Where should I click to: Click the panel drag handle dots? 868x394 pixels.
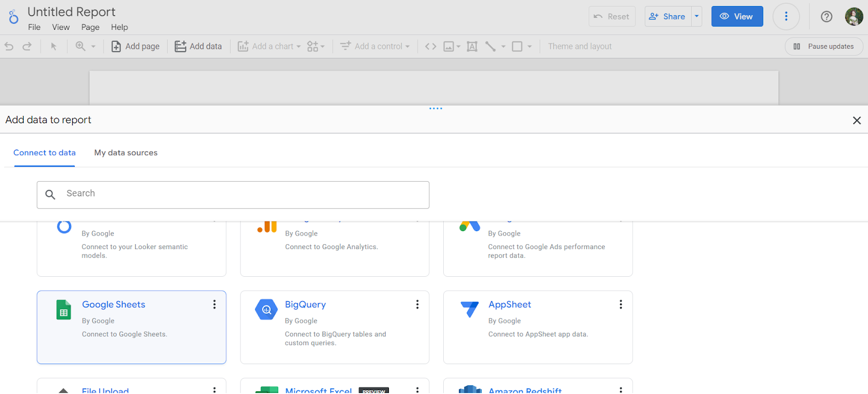click(436, 109)
